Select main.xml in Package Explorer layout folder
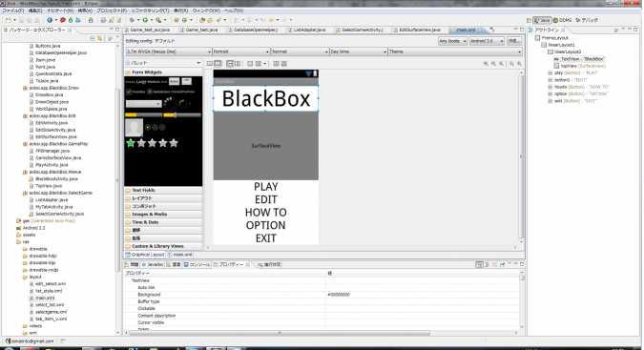644x350 pixels. 45,298
